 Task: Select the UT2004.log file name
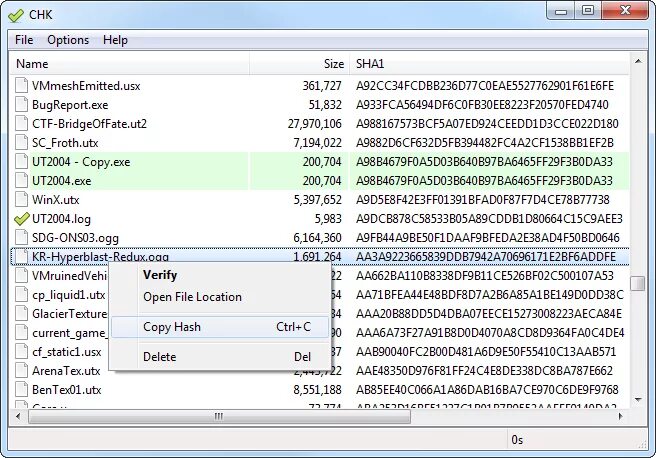click(61, 219)
